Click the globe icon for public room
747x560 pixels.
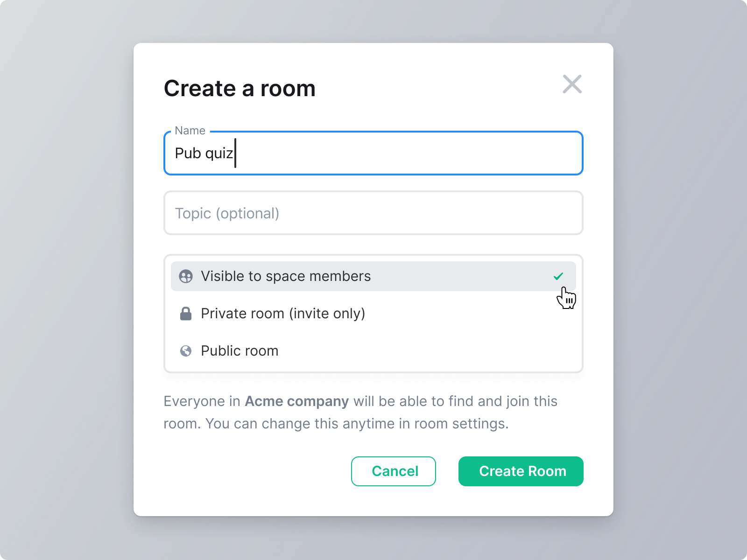click(x=186, y=351)
